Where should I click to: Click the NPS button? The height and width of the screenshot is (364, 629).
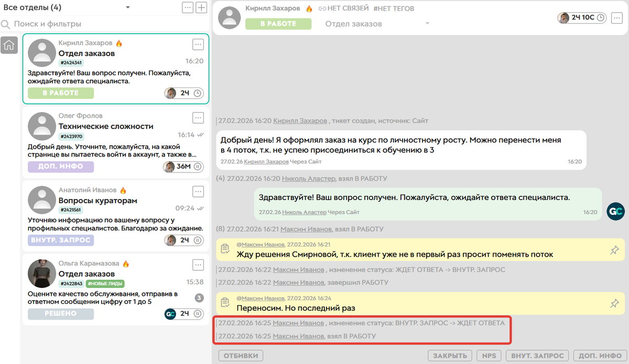coord(489,356)
